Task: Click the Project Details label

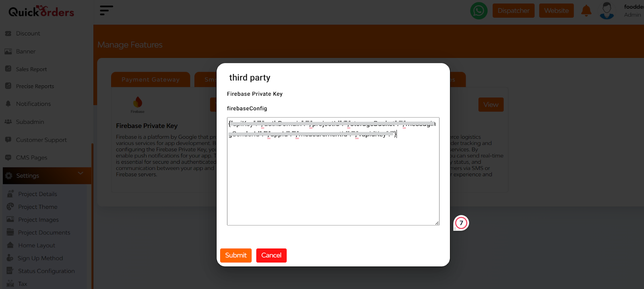Action: [37, 194]
